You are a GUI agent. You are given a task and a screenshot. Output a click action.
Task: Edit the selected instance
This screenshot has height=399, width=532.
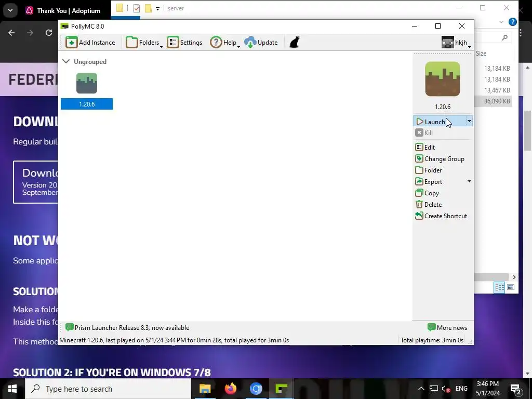tap(425, 147)
